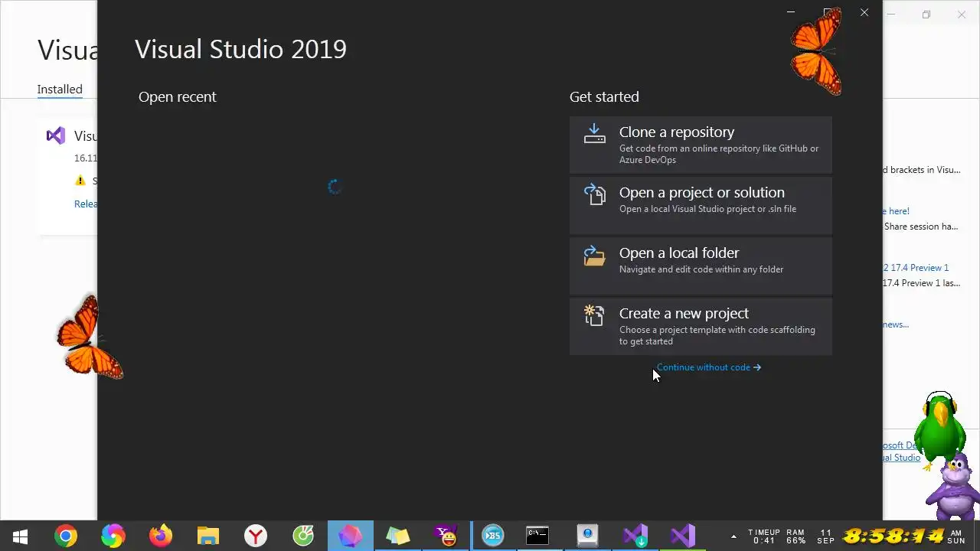Open Firefox from the taskbar
Image resolution: width=980 pixels, height=551 pixels.
(x=161, y=536)
